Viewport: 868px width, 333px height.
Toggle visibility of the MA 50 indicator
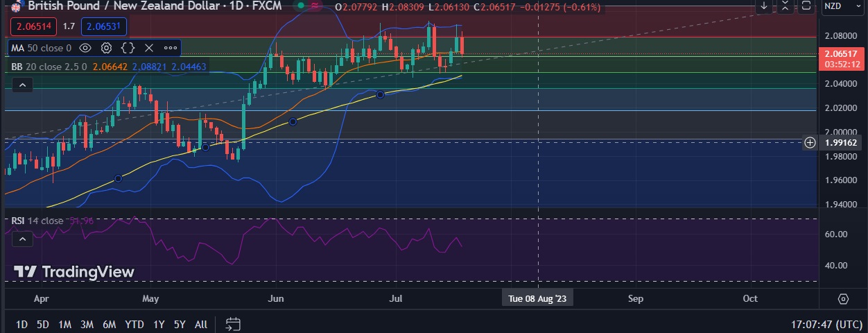[x=85, y=48]
